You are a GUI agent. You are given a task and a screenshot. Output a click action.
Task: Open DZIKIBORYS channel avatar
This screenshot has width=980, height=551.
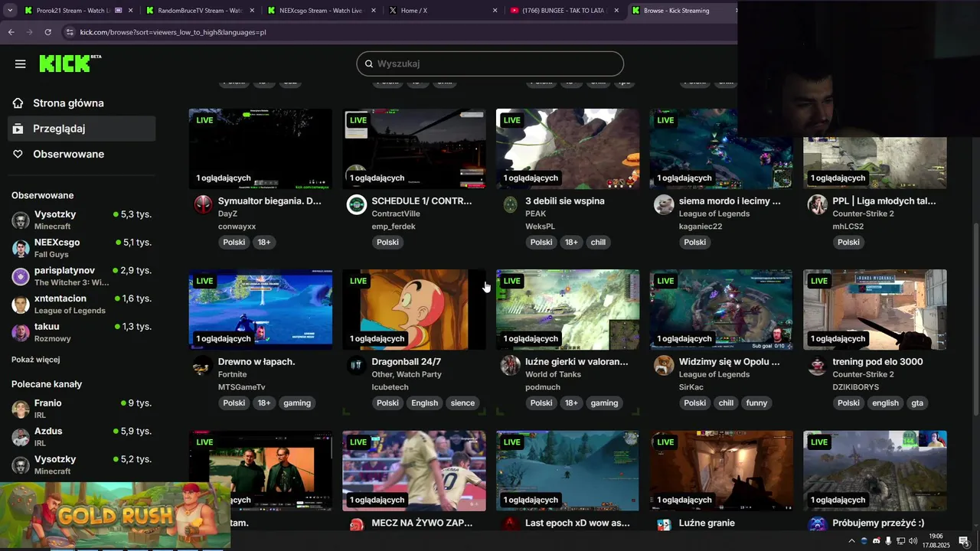click(818, 365)
